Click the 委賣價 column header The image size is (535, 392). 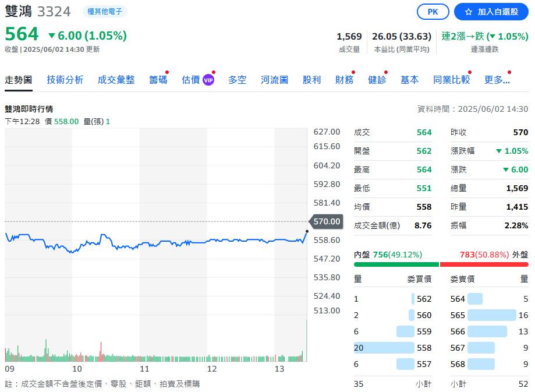pos(462,280)
